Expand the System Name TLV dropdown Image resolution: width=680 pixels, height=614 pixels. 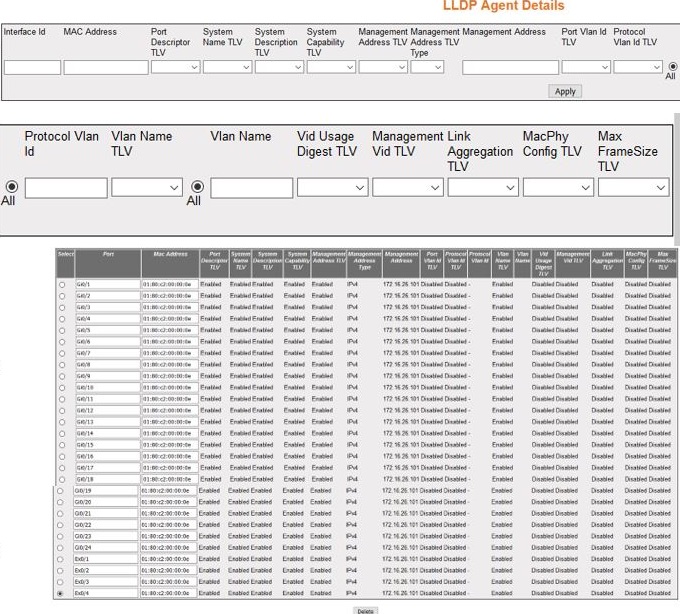pyautogui.click(x=227, y=68)
